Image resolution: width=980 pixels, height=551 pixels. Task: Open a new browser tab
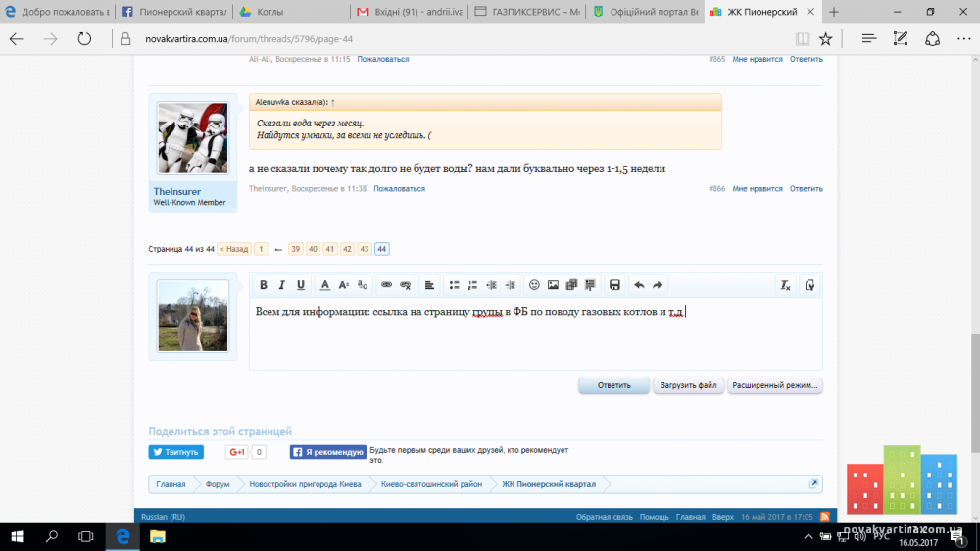coord(834,12)
